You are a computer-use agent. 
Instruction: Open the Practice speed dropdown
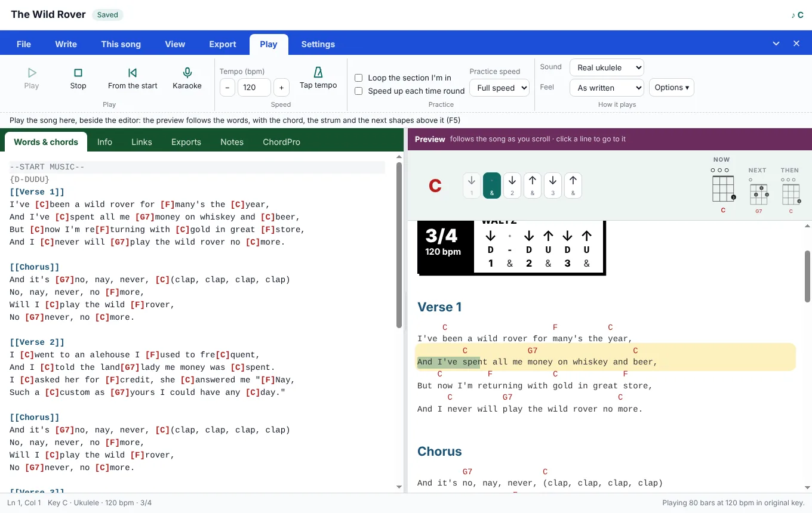[500, 88]
